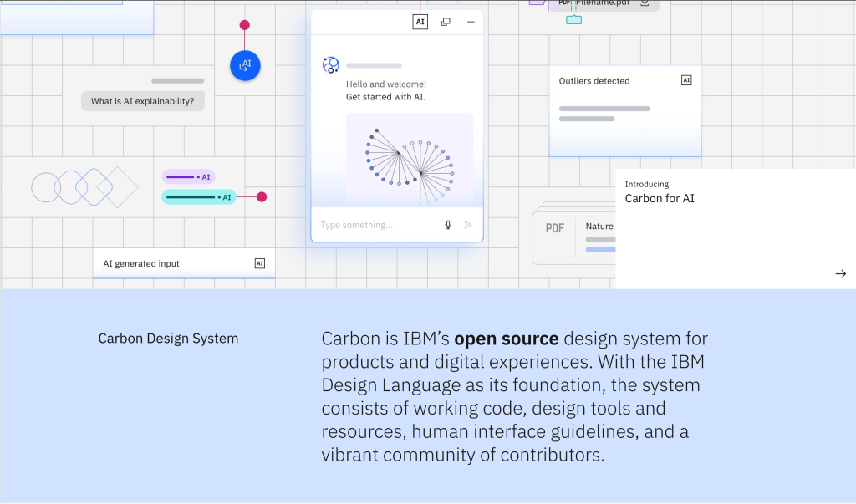
Task: Click the AI assistant avatar in the chat
Action: pyautogui.click(x=330, y=64)
